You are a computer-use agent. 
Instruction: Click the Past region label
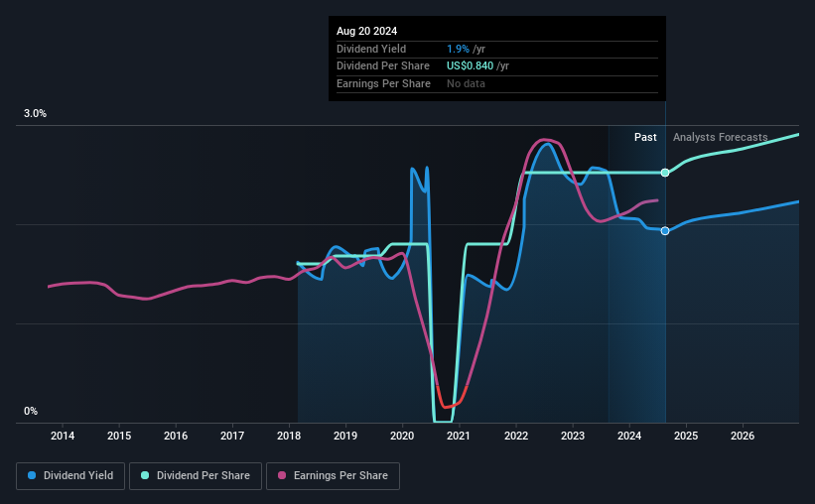(645, 137)
